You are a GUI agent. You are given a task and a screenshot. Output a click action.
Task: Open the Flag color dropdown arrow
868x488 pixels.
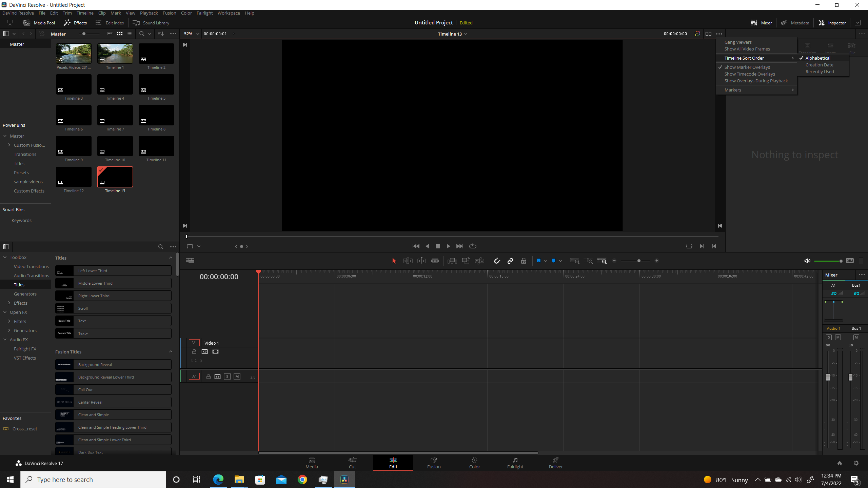pyautogui.click(x=546, y=261)
